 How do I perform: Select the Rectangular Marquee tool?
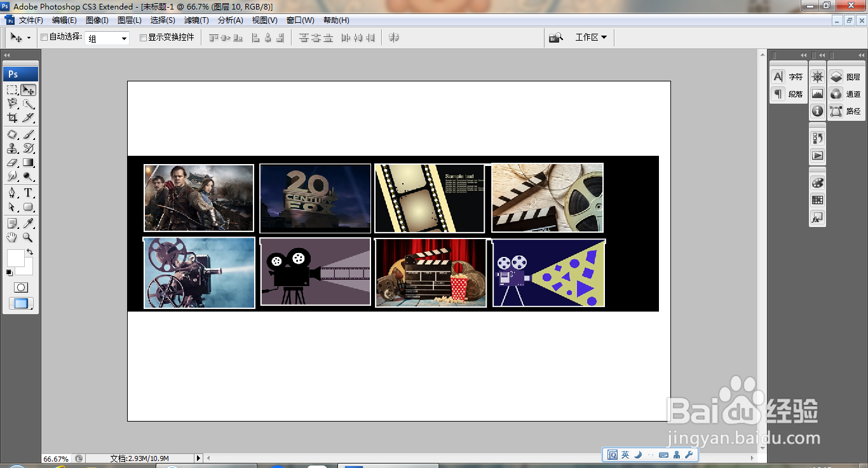(12, 90)
